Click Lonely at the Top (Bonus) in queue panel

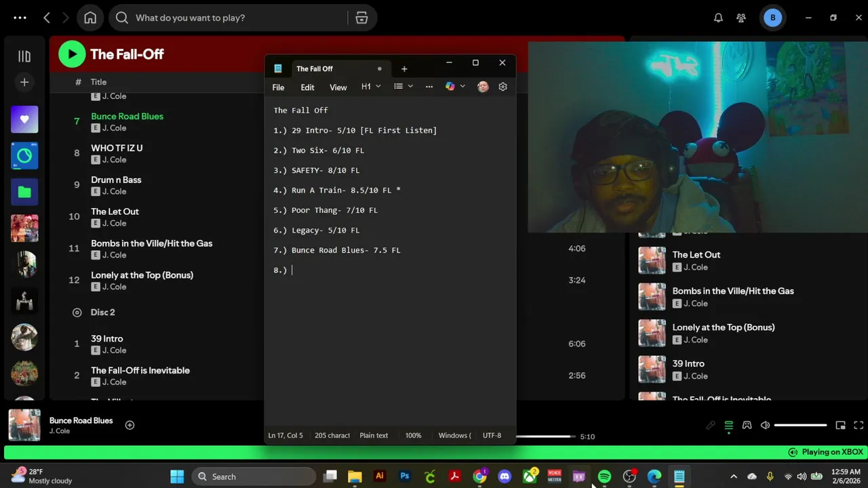724,327
